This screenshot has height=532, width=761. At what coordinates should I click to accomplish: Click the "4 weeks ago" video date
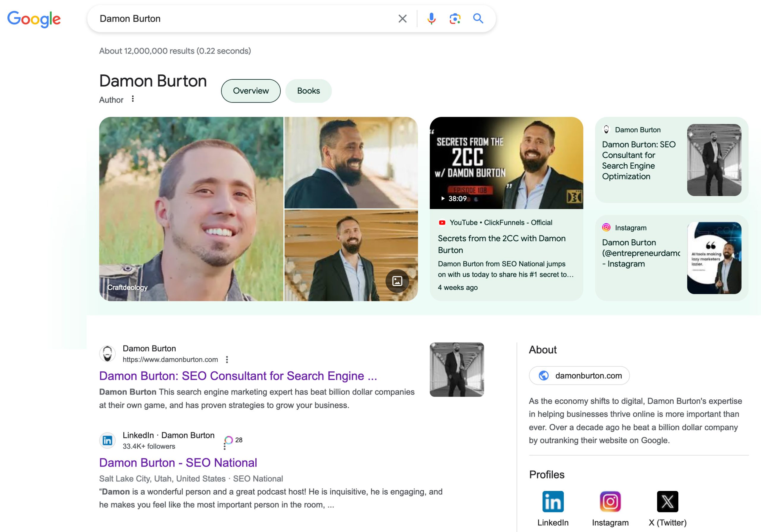458,287
